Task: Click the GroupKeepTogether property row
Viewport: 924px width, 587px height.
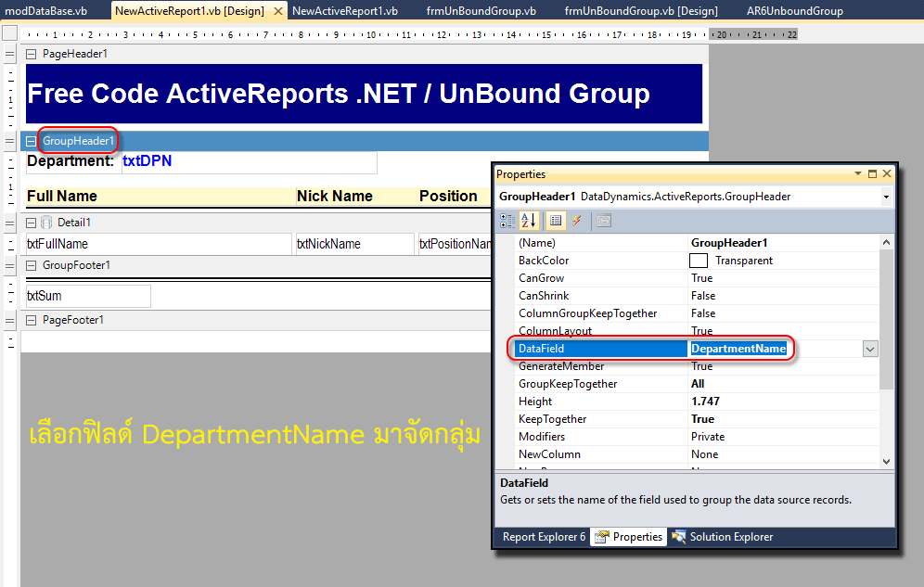Action: 696,384
